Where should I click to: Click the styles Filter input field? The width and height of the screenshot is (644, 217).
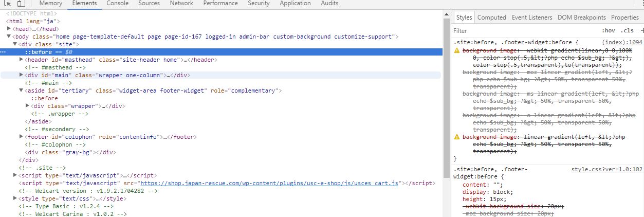pos(524,31)
